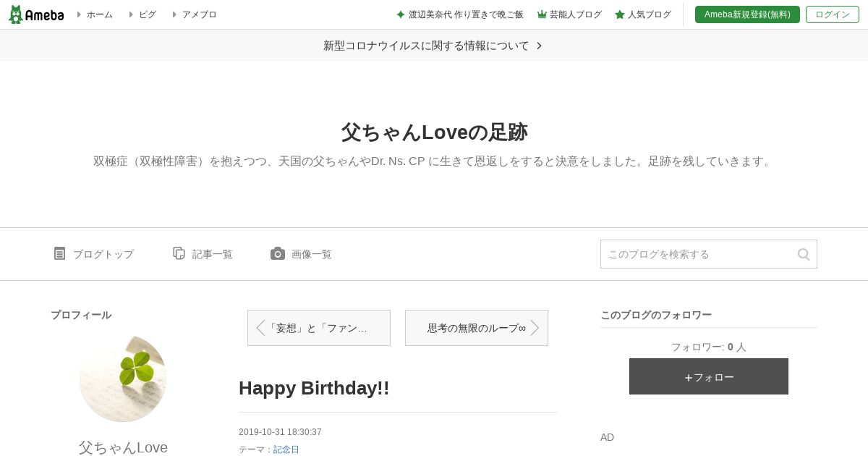Click sparkle icon beside 渡辺美奈代 link

point(401,14)
